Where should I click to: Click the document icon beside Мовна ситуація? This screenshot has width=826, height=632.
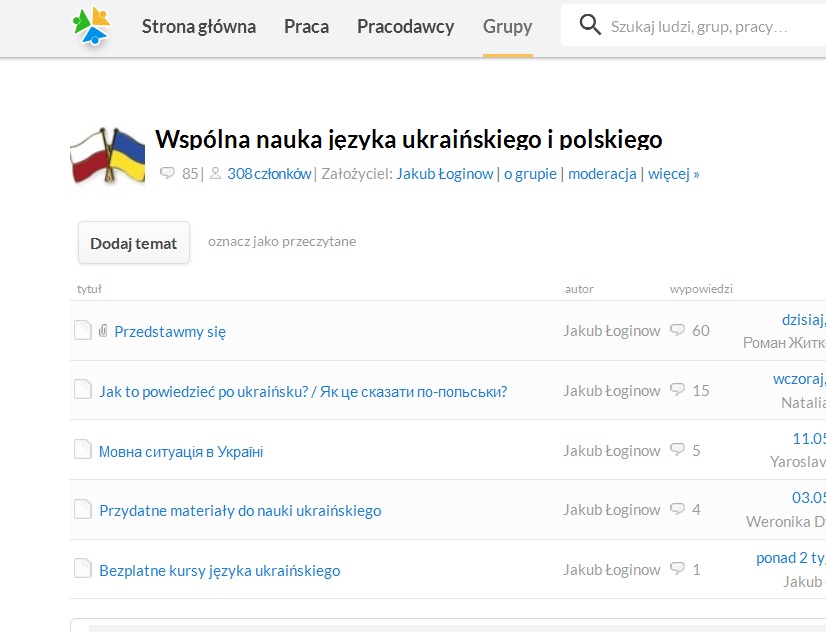(x=83, y=450)
